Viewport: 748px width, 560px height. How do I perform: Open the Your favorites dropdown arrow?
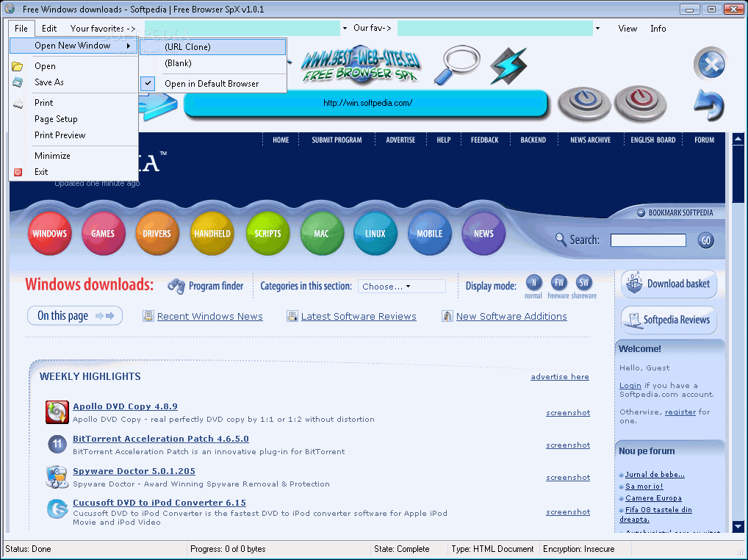click(345, 29)
